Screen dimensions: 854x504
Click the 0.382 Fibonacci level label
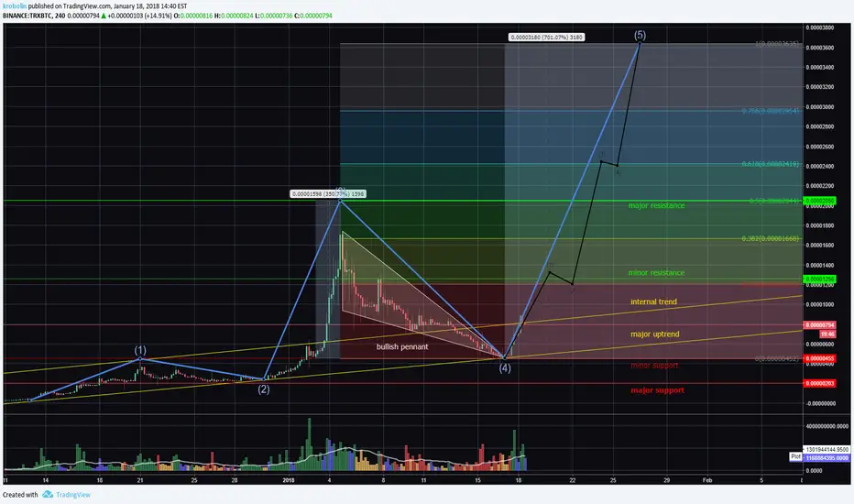point(770,238)
